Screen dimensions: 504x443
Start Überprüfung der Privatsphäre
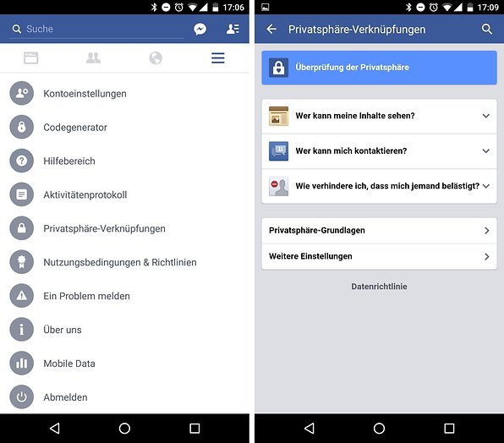pyautogui.click(x=380, y=68)
